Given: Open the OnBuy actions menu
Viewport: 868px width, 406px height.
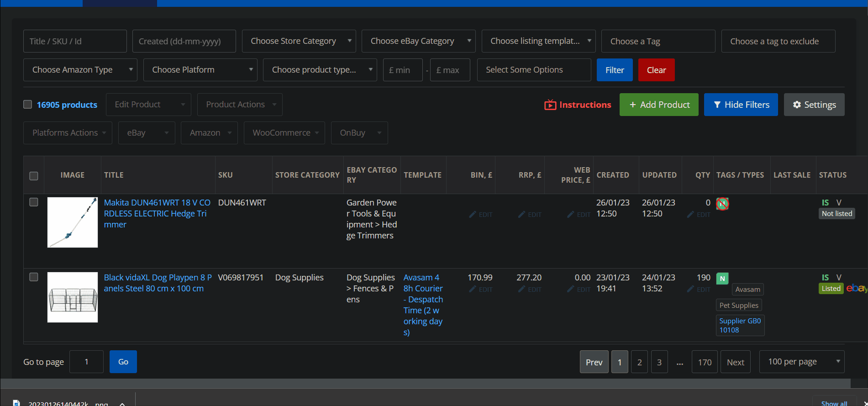Looking at the screenshot, I should (359, 133).
